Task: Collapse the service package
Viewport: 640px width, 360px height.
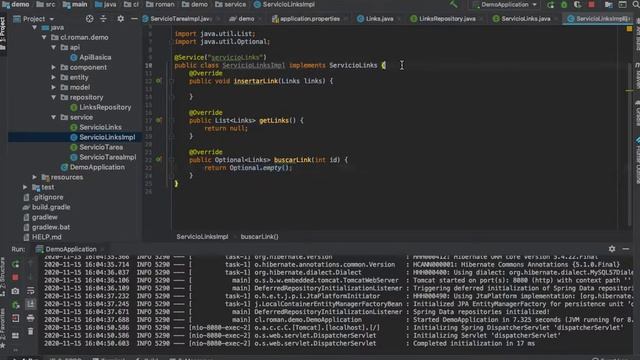Action: pos(54,117)
